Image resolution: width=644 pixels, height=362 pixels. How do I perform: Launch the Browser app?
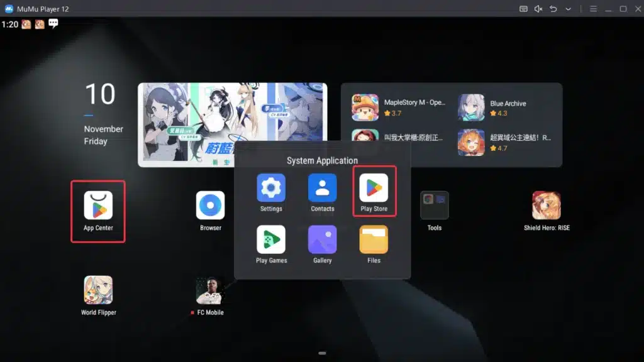tap(210, 206)
